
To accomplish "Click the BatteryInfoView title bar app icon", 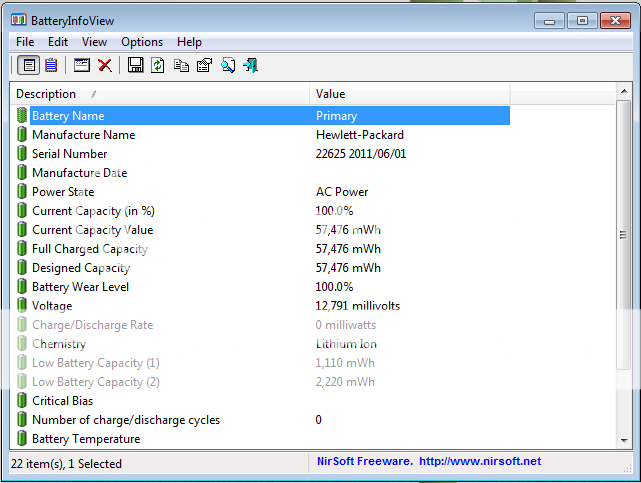I will (19, 20).
